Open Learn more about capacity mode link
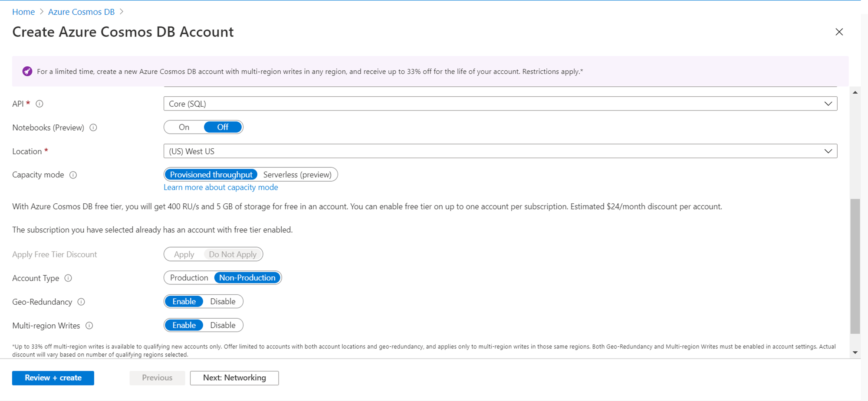 (x=220, y=187)
